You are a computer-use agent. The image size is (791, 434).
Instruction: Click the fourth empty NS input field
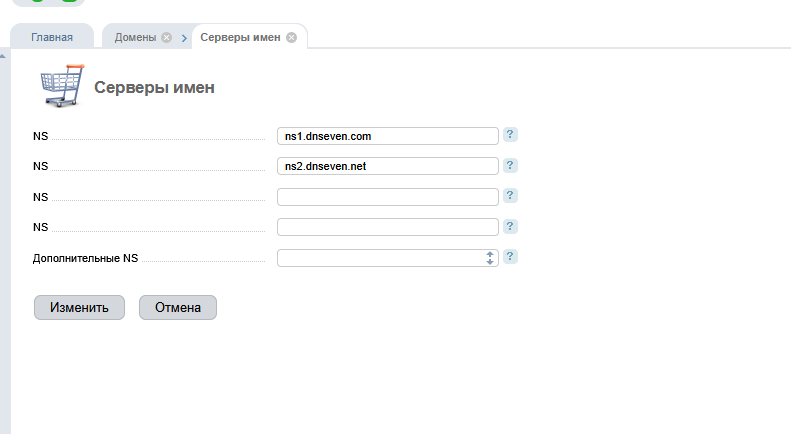coord(387,227)
